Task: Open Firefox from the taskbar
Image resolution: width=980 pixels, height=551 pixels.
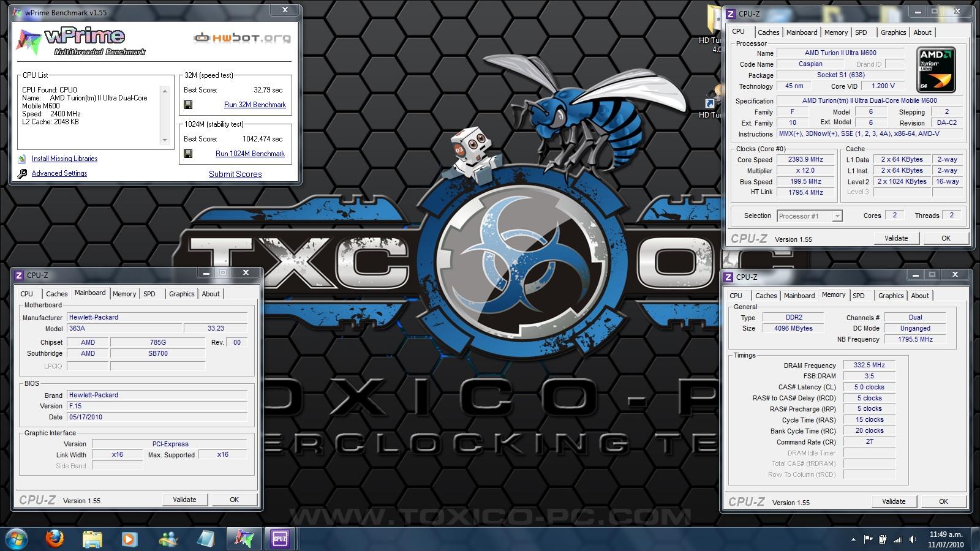Action: click(x=55, y=539)
